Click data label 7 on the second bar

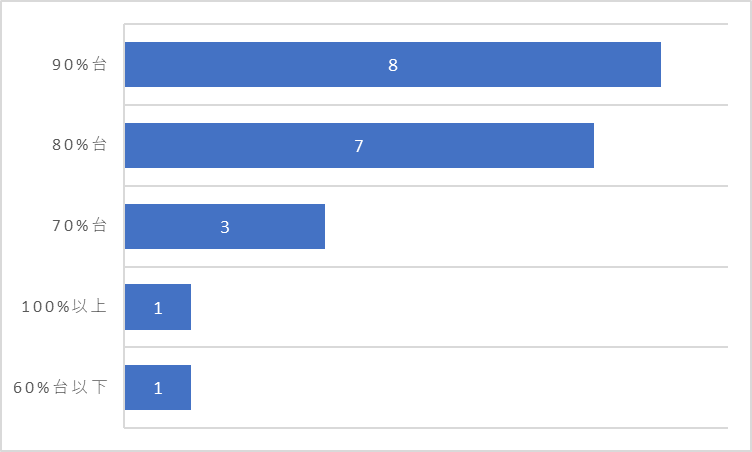coord(359,146)
